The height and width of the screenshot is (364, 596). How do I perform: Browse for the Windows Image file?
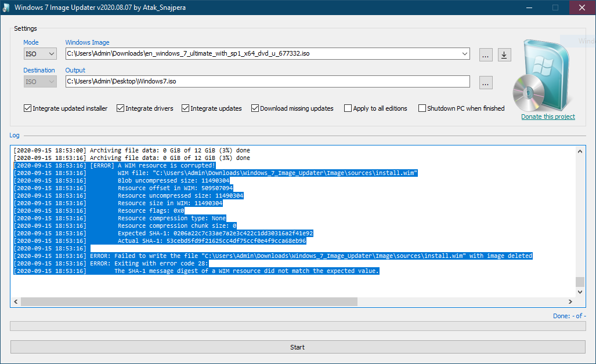click(486, 55)
